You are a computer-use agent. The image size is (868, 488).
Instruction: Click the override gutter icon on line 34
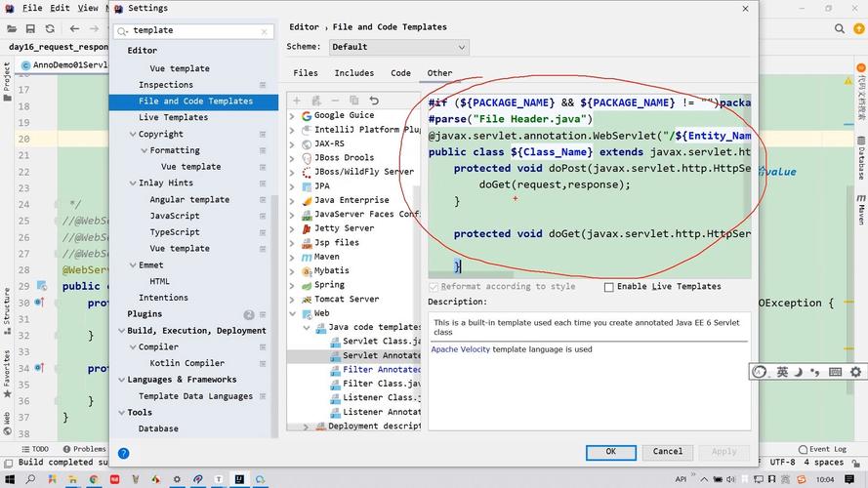point(39,367)
